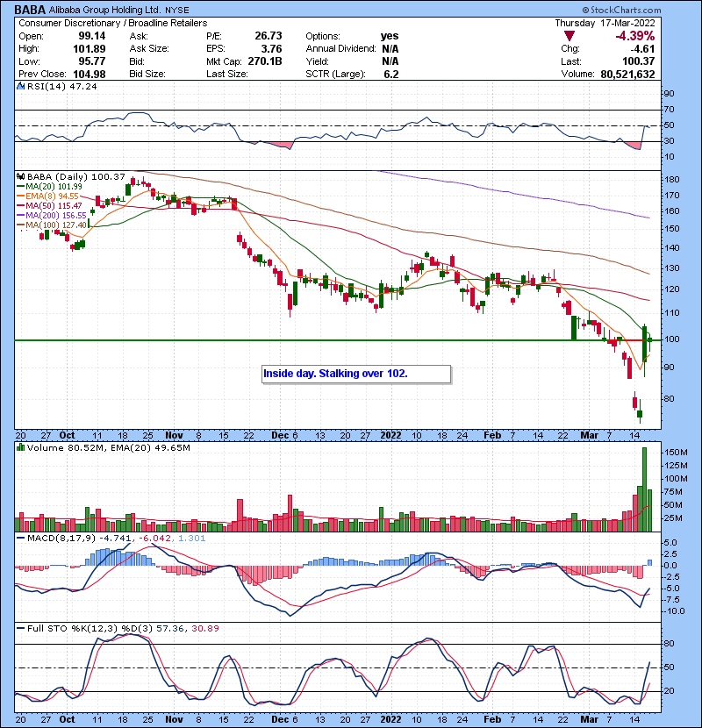The image size is (702, 728).
Task: Click the RSI line-chart icon beside RSI(14)
Action: (x=20, y=86)
